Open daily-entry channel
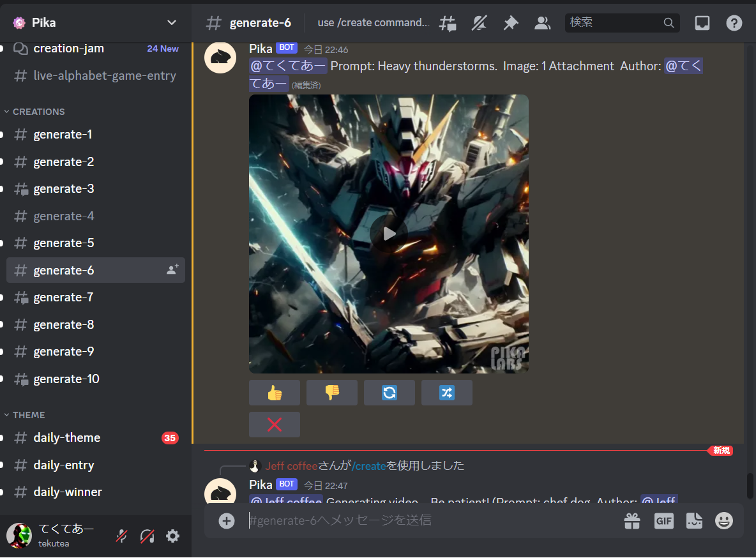Image resolution: width=756 pixels, height=558 pixels. coord(96,465)
